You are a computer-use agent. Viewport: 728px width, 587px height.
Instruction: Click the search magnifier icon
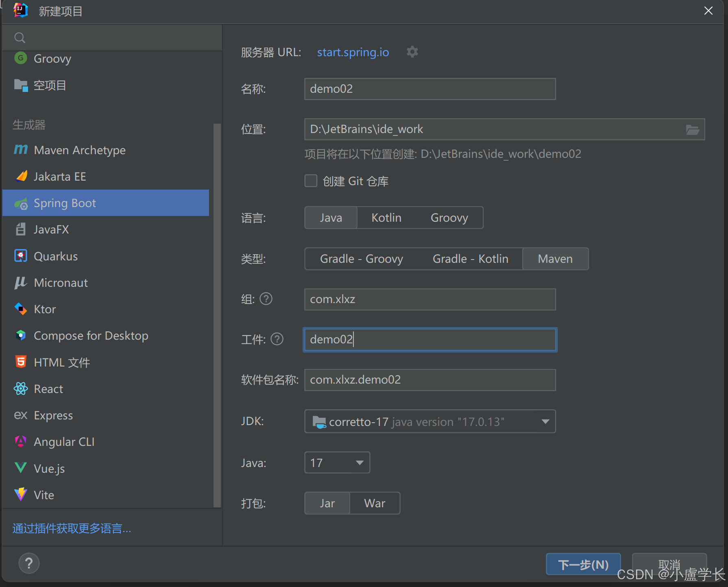tap(20, 38)
